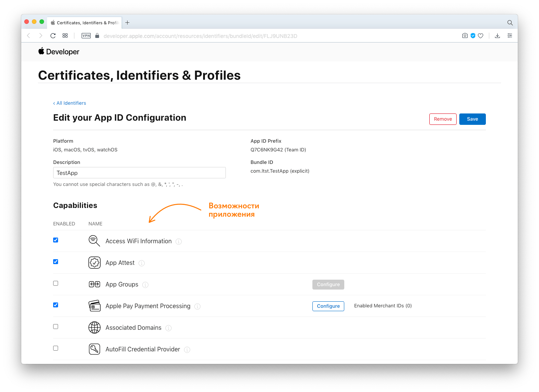This screenshot has height=392, width=539.
Task: Click the padlock site security icon
Action: [x=97, y=36]
